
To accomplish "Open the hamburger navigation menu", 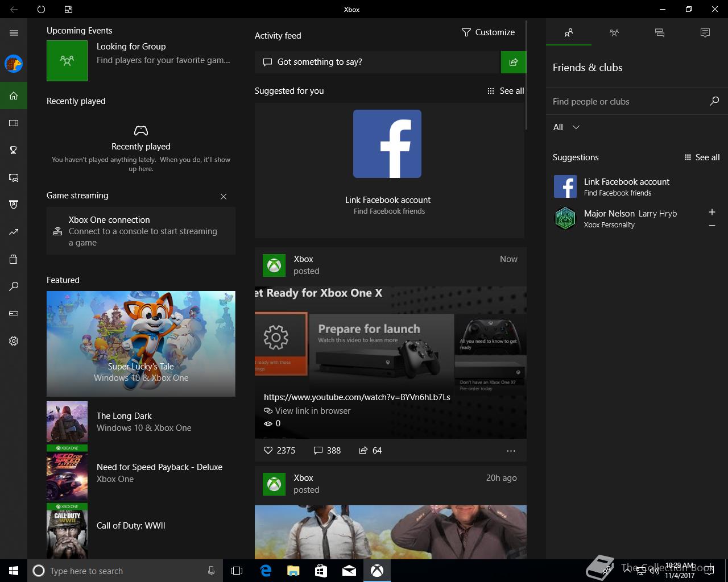I will (14, 33).
